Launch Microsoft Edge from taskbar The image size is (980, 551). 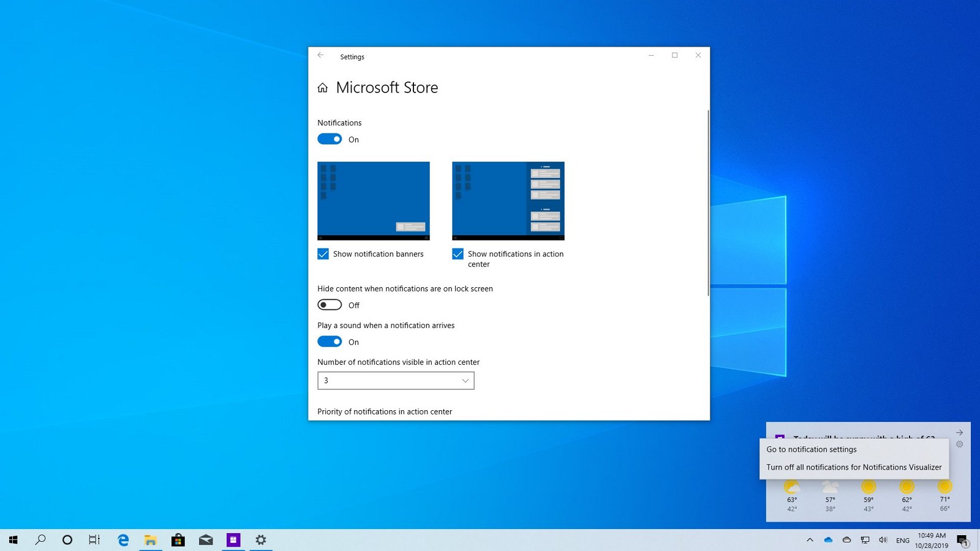coord(123,540)
